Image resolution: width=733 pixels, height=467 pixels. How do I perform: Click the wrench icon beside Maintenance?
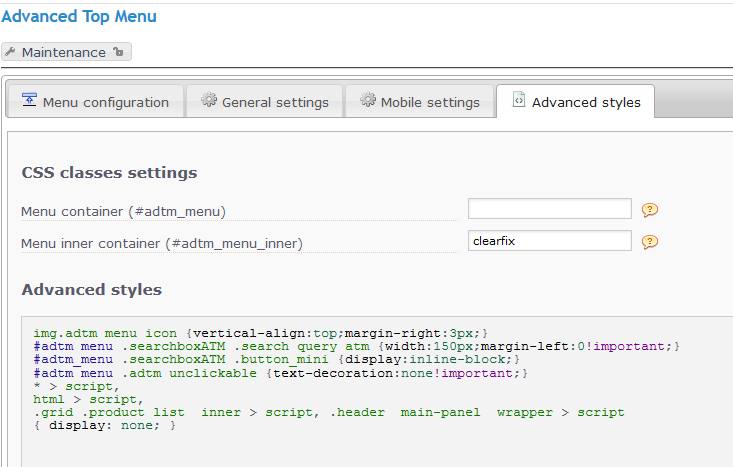(11, 52)
